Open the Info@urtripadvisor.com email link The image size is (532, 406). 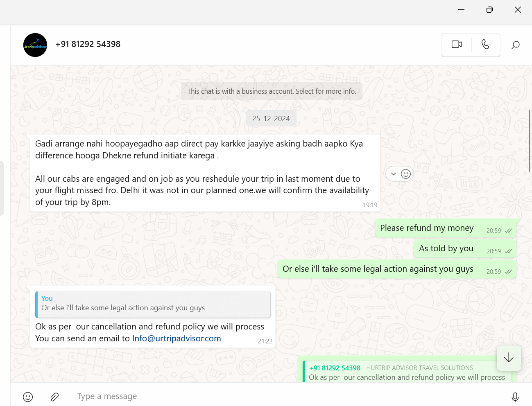[x=177, y=338]
